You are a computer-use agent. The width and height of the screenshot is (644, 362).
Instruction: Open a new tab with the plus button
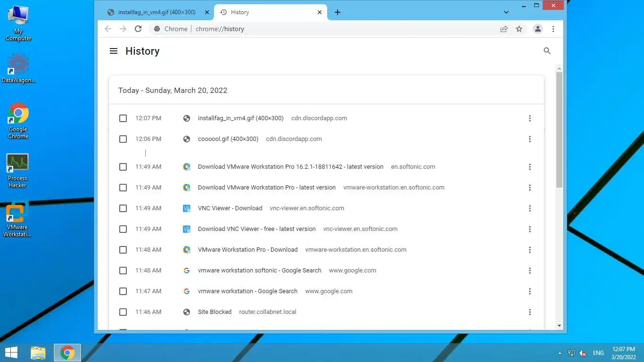[338, 12]
